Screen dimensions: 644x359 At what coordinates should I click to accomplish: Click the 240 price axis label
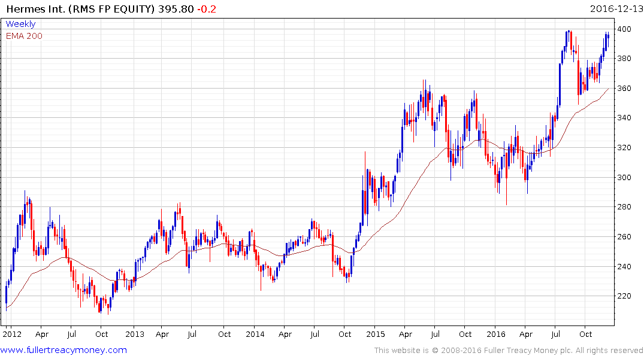coord(624,266)
